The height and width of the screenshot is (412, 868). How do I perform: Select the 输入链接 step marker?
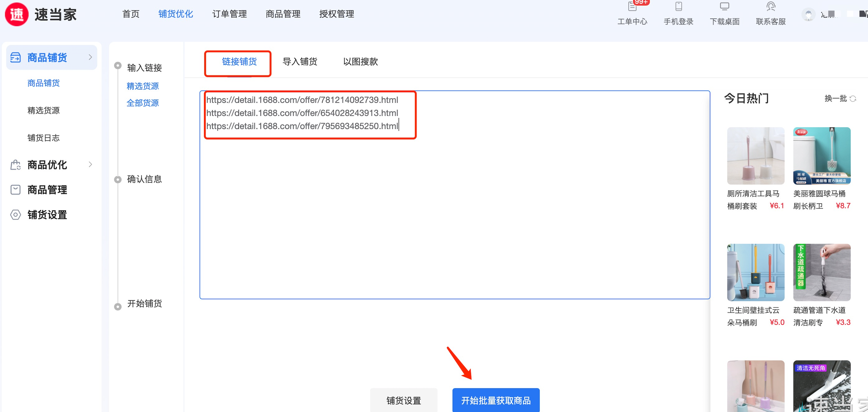click(118, 66)
